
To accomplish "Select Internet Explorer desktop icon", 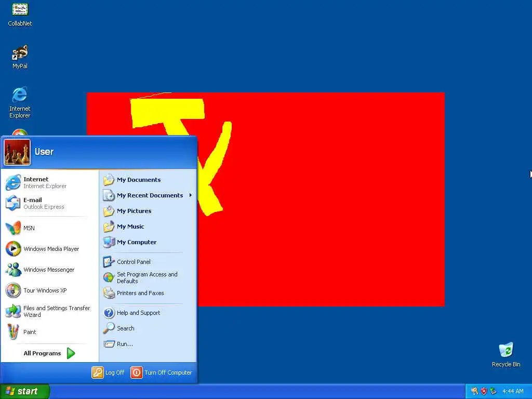I will [20, 102].
